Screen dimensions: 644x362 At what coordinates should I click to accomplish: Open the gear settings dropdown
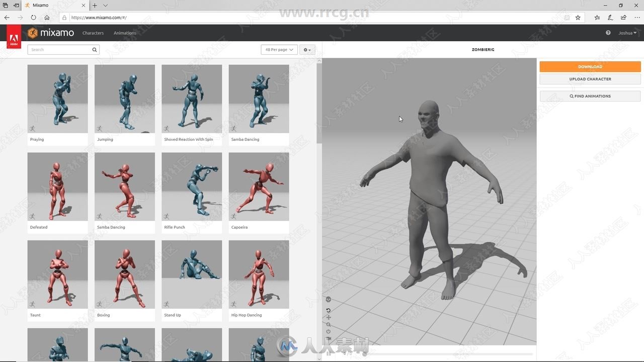[307, 50]
